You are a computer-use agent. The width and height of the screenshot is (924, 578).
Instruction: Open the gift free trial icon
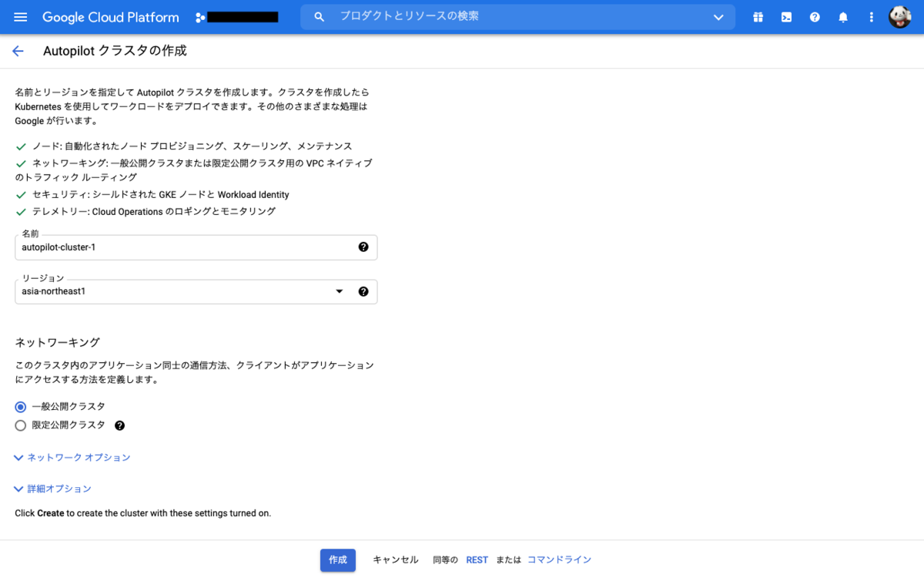coord(758,17)
